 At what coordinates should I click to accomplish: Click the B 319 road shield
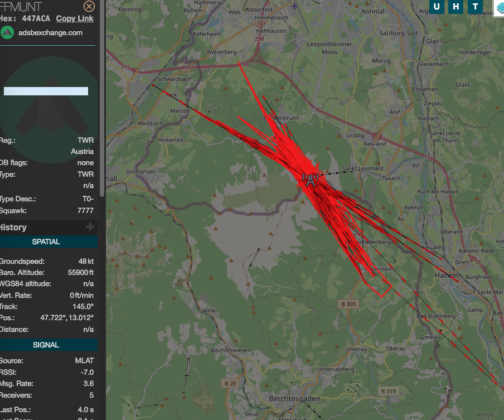coord(389,391)
